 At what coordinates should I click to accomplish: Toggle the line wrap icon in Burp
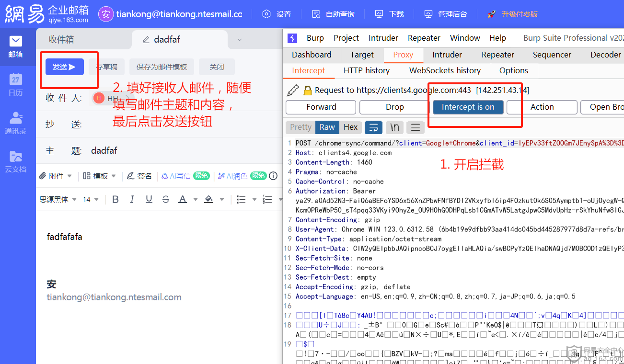click(373, 127)
